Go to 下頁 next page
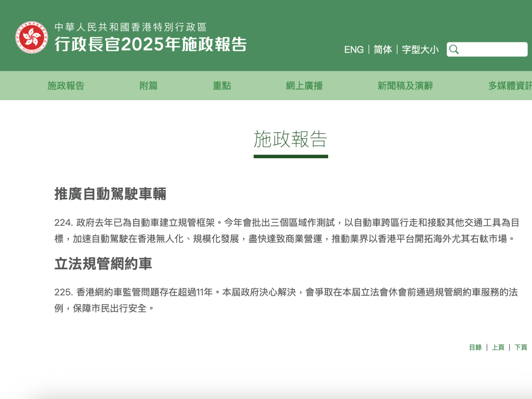This screenshot has height=399, width=532. click(x=521, y=347)
